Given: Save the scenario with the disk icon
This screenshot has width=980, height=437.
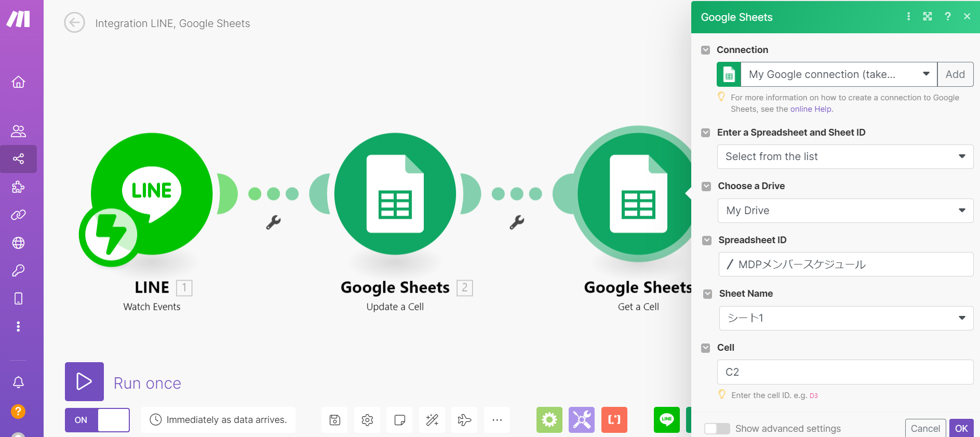Looking at the screenshot, I should click(334, 420).
